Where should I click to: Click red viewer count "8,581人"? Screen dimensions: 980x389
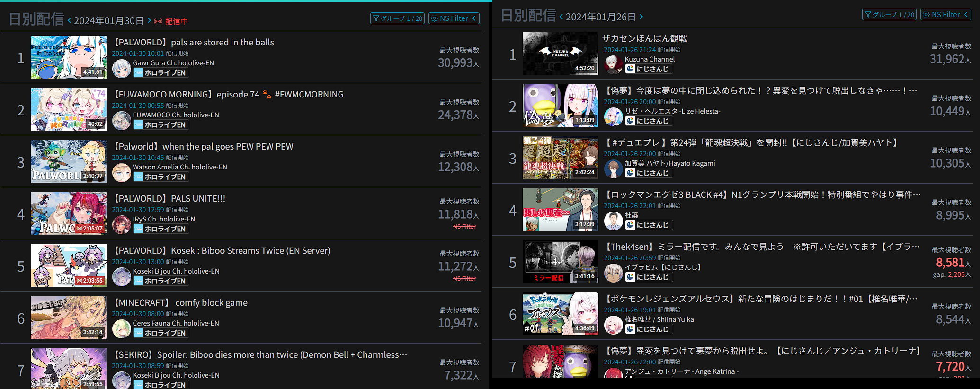pyautogui.click(x=953, y=263)
